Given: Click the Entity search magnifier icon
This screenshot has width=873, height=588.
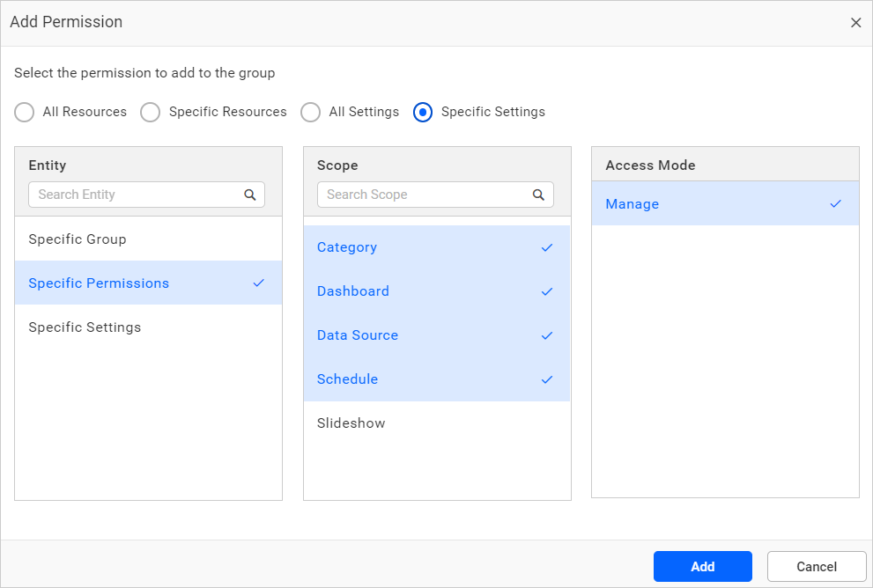Looking at the screenshot, I should pyautogui.click(x=250, y=195).
